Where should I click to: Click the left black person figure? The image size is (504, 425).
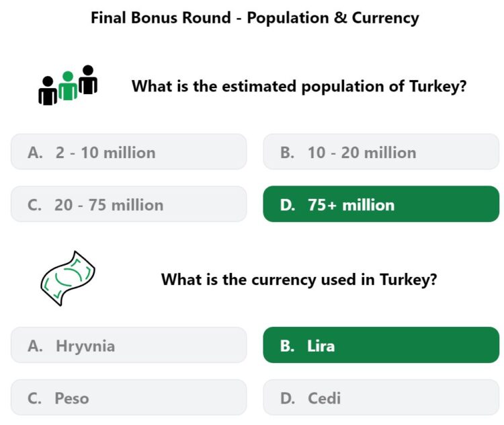click(x=48, y=91)
